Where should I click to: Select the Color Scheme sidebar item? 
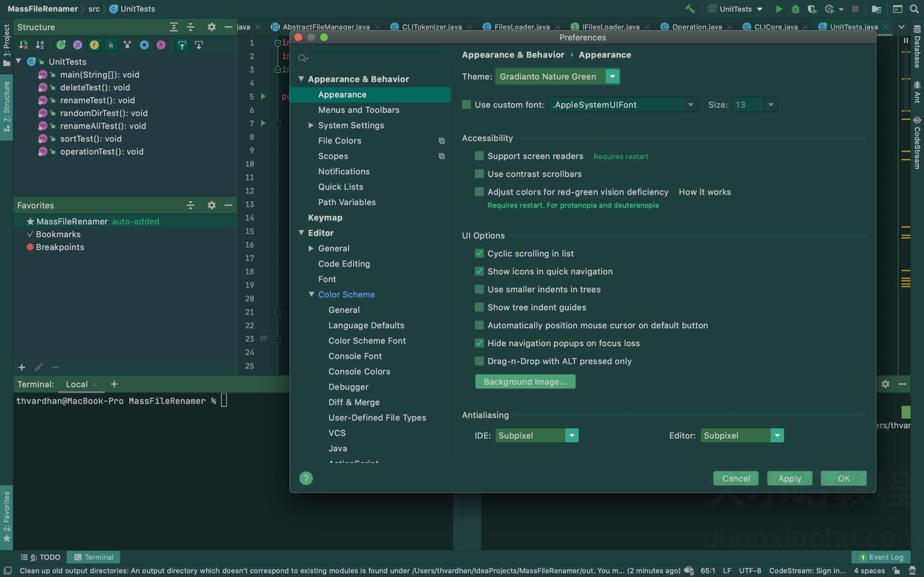click(346, 295)
